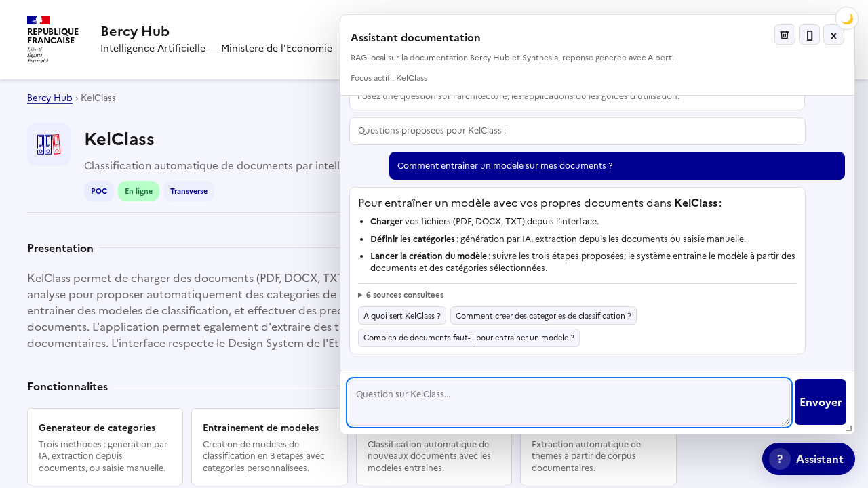
Task: Click the 'En ligne' status badge
Action: 138,191
